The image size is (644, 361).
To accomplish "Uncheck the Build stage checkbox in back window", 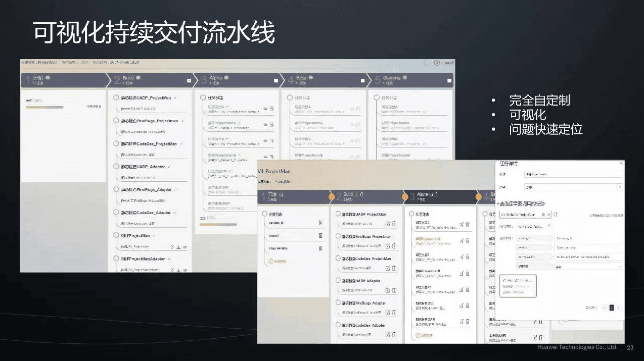I will point(189,80).
